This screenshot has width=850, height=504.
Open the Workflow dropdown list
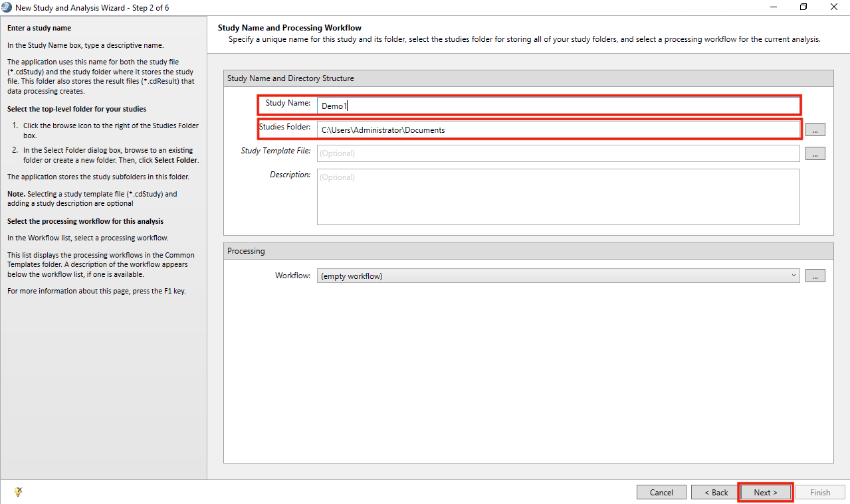[558, 276]
